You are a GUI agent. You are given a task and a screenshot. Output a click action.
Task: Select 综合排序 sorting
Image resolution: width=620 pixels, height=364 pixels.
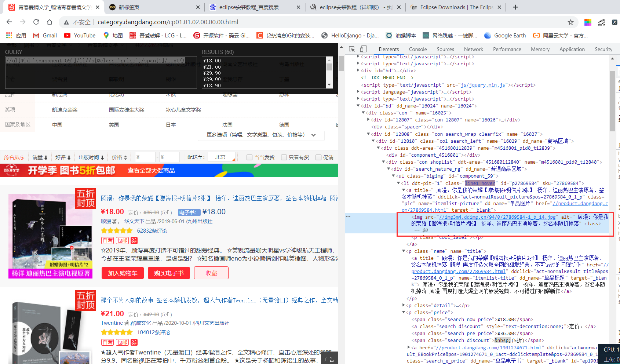coord(14,157)
